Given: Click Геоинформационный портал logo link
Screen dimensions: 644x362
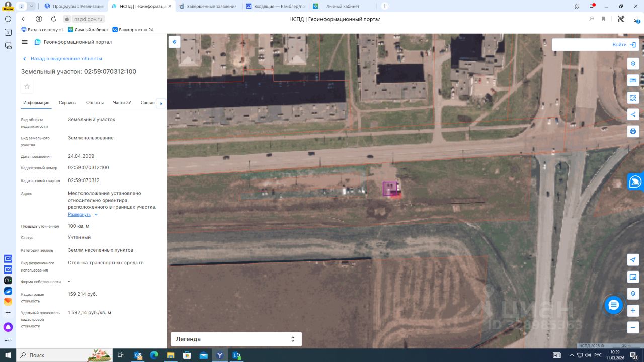Looking at the screenshot, I should pos(73,42).
